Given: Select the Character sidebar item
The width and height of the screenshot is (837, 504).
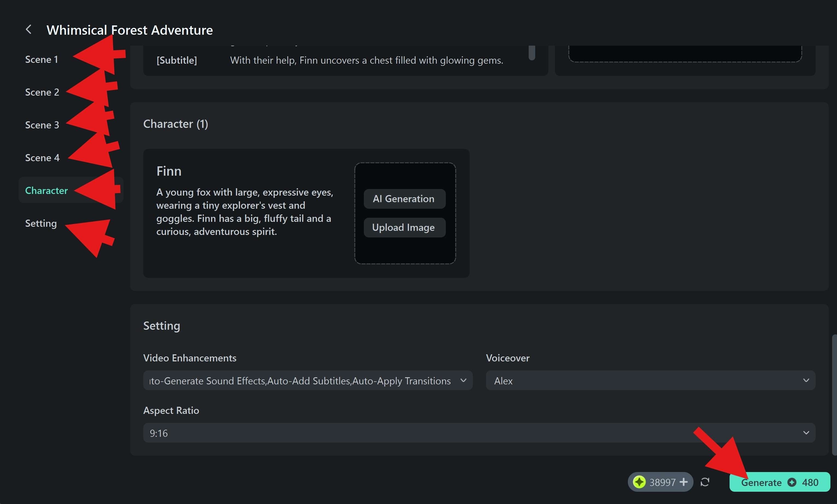Looking at the screenshot, I should pyautogui.click(x=71, y=190).
